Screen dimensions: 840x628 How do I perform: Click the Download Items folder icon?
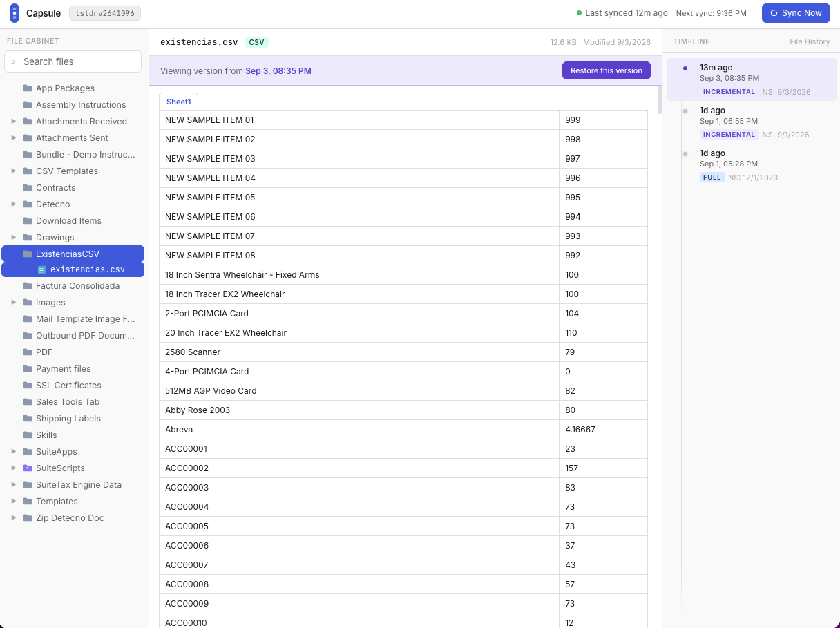pyautogui.click(x=28, y=221)
